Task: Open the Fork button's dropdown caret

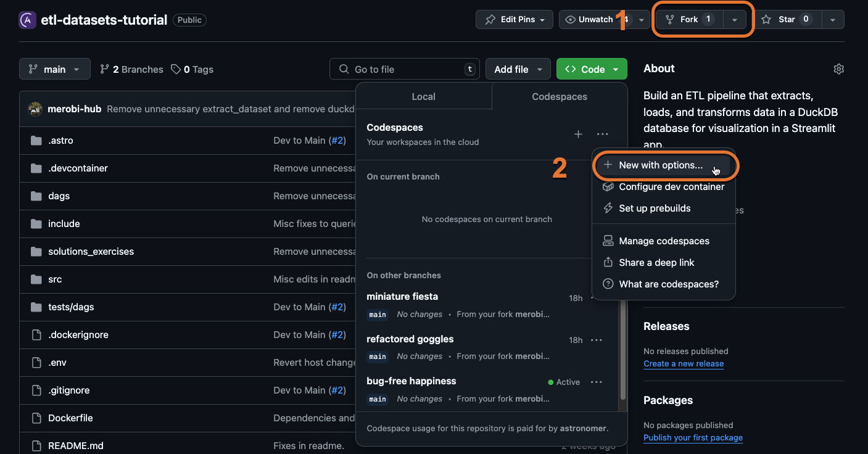Action: pyautogui.click(x=734, y=19)
